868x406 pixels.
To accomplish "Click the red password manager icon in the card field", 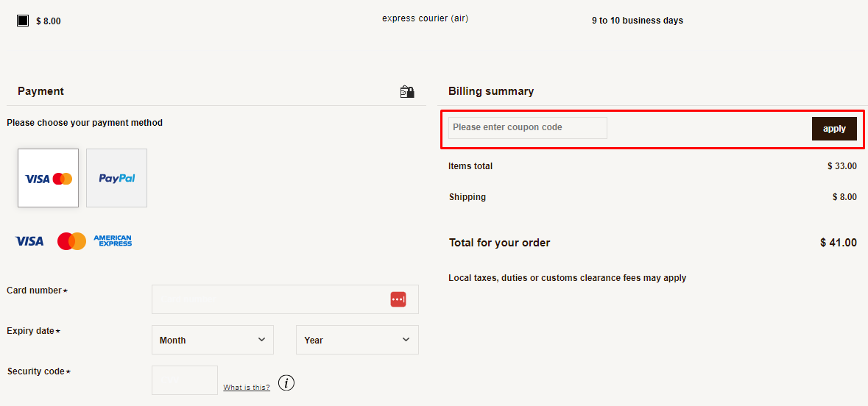I will (x=398, y=299).
